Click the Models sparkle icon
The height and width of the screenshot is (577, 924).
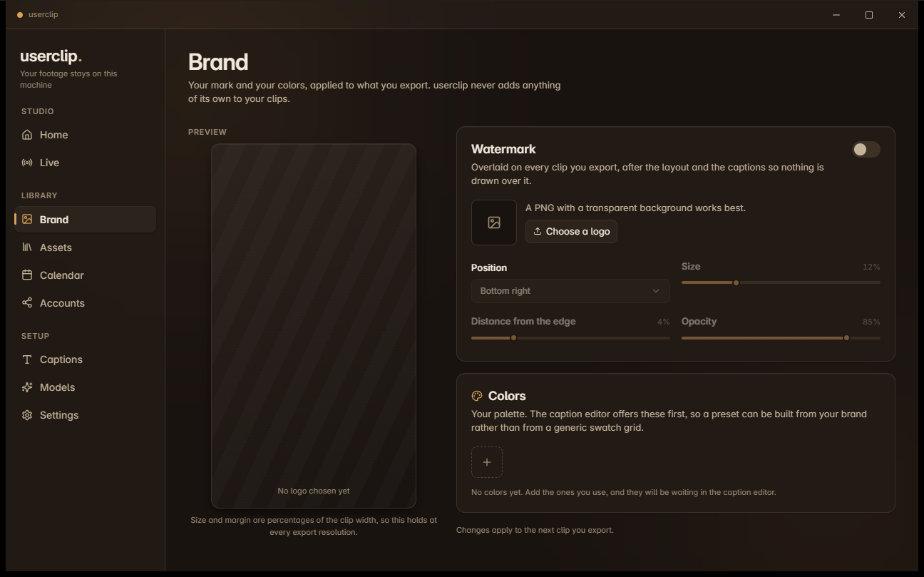tap(27, 387)
